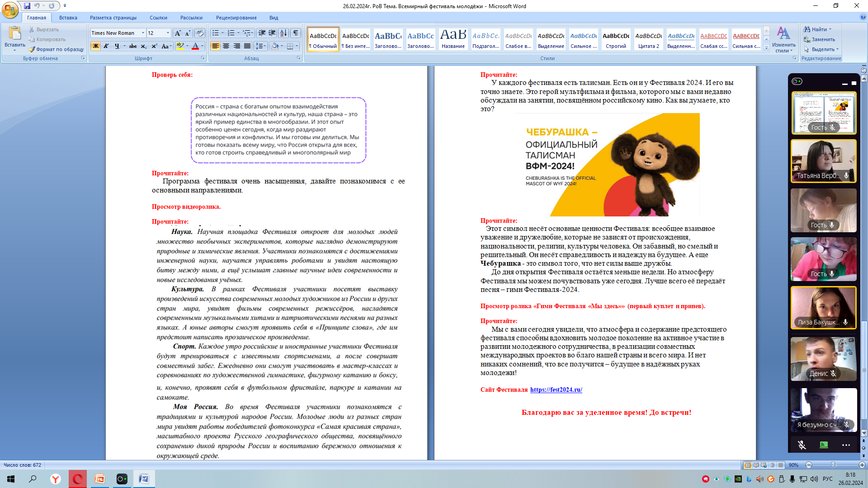This screenshot has height=488, width=868.
Task: Open the font size 12 dropdown
Action: [168, 33]
